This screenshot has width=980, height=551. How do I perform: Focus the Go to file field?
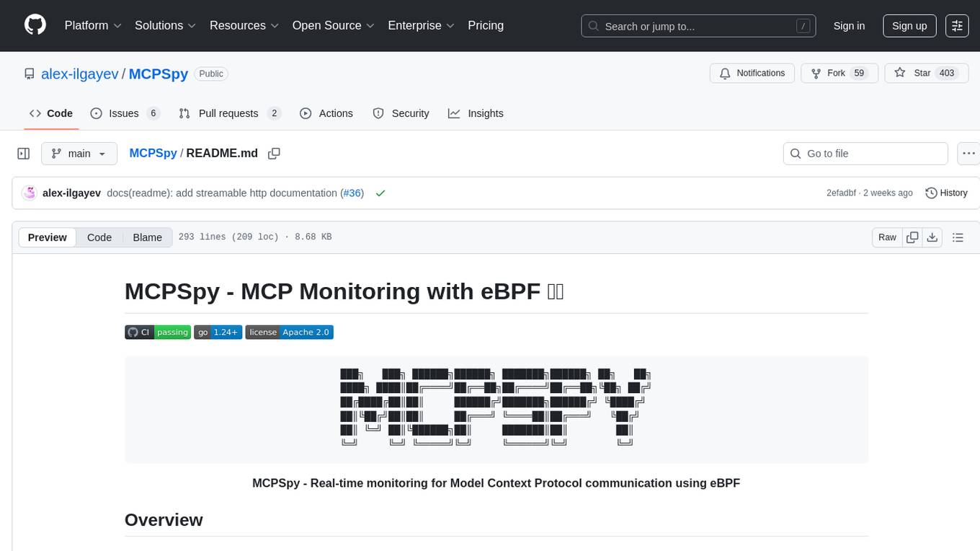pyautogui.click(x=865, y=154)
